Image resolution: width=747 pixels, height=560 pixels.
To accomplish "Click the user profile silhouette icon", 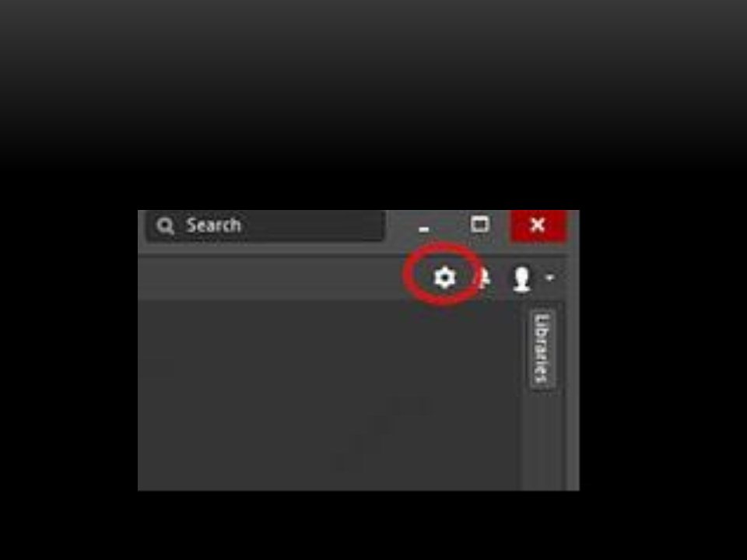I will point(521,278).
